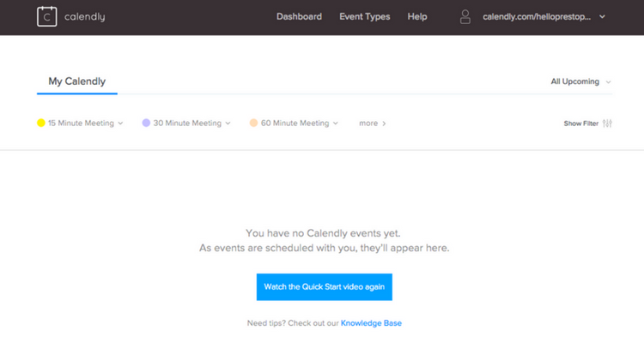644x343 pixels.
Task: Click the yellow 15 Minute Meeting dot
Action: point(40,123)
